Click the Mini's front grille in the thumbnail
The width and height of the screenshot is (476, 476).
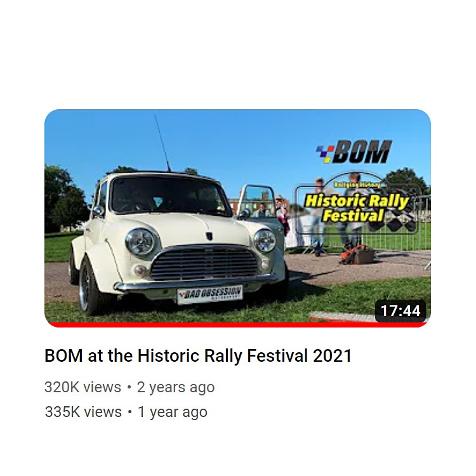[x=205, y=263]
